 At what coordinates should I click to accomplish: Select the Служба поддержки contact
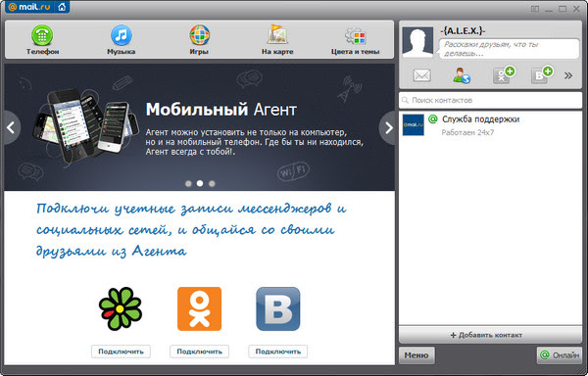(x=490, y=125)
